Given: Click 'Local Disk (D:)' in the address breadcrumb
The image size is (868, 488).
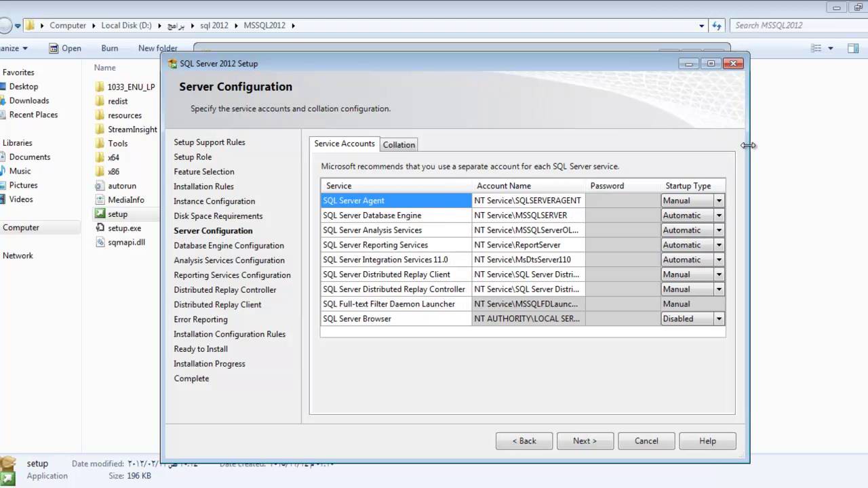Looking at the screenshot, I should pos(126,26).
